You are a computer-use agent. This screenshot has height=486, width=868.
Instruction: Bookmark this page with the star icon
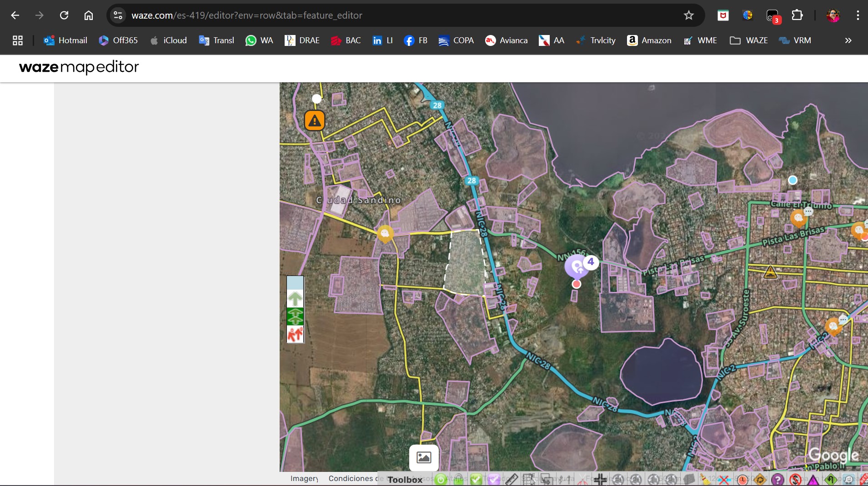[688, 15]
